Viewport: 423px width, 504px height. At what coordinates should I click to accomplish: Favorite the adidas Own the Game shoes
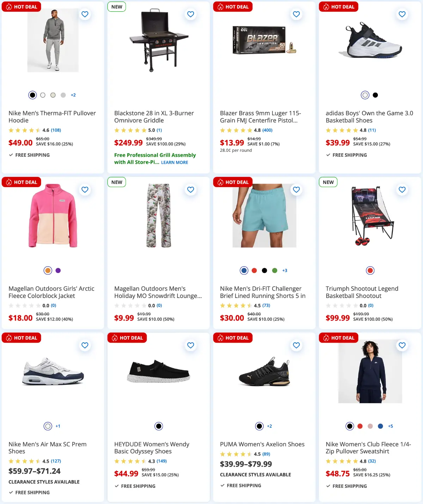[x=402, y=14]
